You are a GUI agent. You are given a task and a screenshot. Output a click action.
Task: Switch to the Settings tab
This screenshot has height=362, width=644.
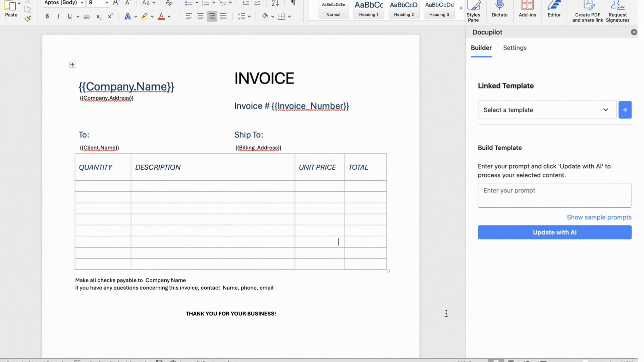point(515,48)
